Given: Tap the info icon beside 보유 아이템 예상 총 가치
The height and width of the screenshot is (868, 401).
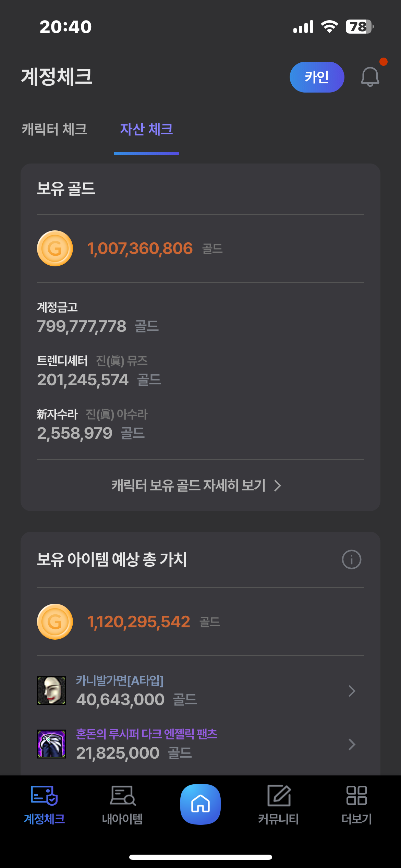Looking at the screenshot, I should pos(351,559).
